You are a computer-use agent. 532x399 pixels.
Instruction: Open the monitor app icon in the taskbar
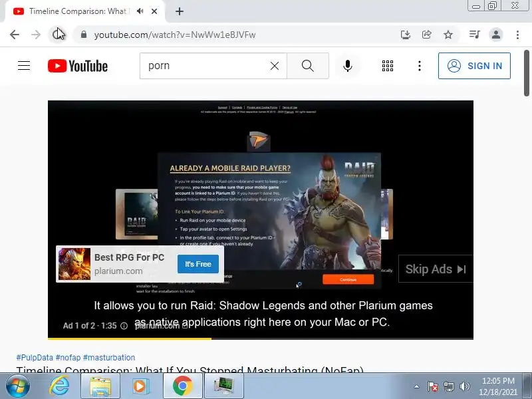(x=224, y=386)
